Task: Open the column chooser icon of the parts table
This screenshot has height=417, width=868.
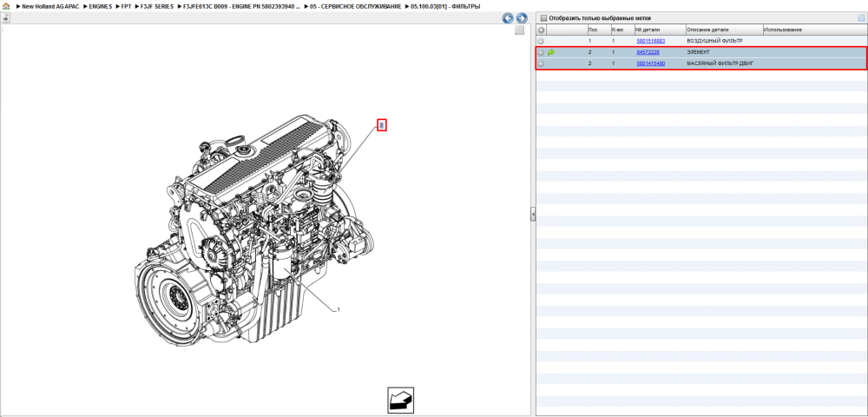Action: [x=861, y=17]
